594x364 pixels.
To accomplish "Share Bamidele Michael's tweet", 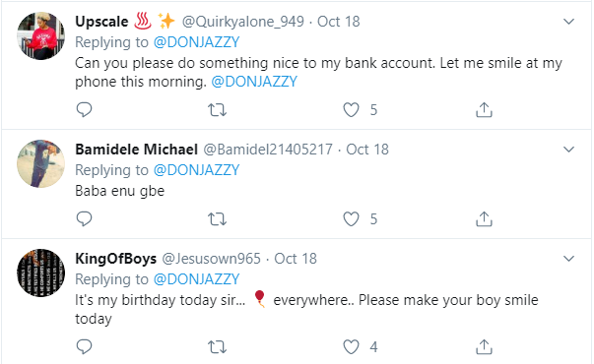I will coord(484,218).
